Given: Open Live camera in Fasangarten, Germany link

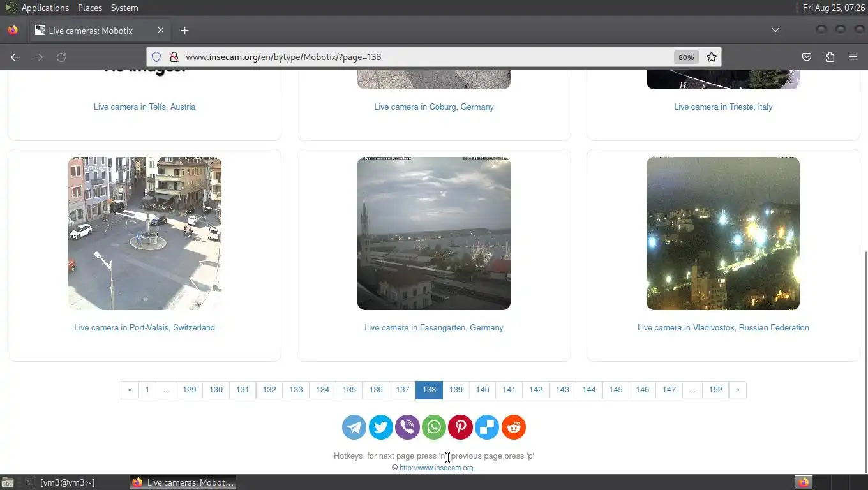Looking at the screenshot, I should (x=434, y=327).
